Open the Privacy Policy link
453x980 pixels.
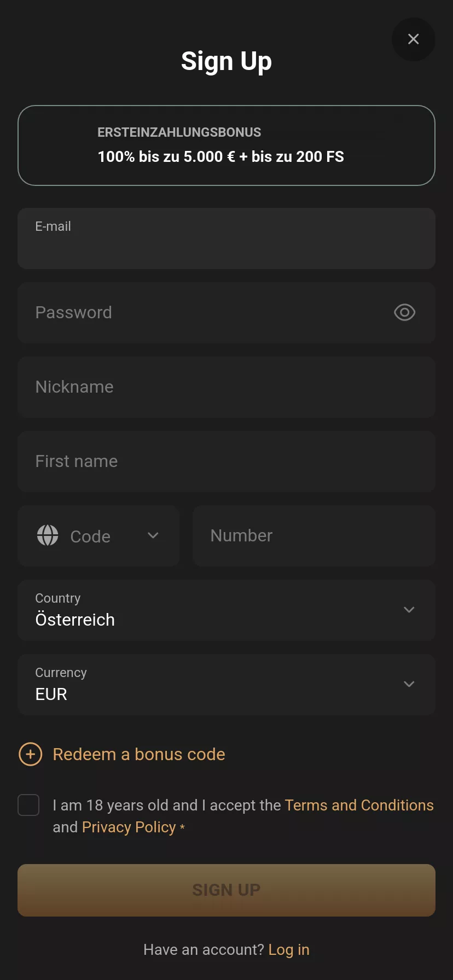(x=129, y=827)
